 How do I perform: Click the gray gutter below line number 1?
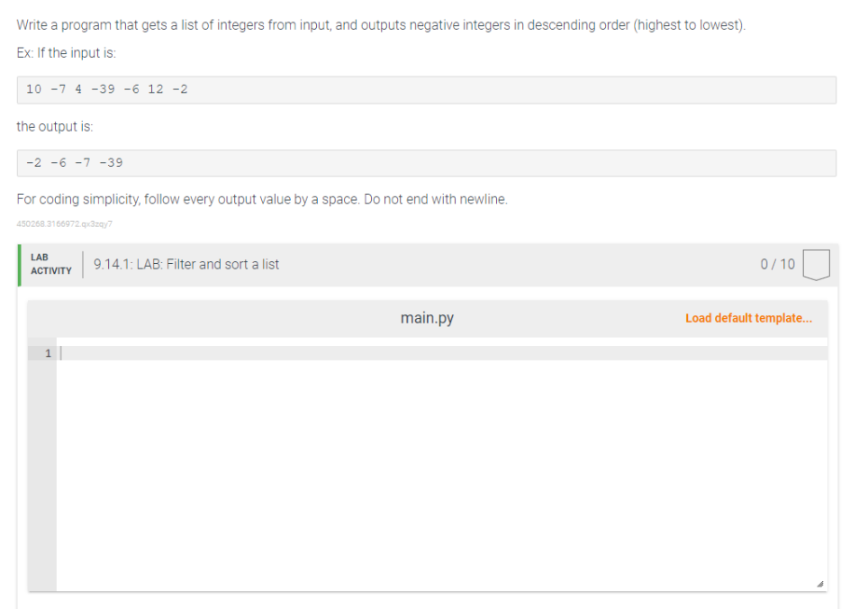coord(42,475)
